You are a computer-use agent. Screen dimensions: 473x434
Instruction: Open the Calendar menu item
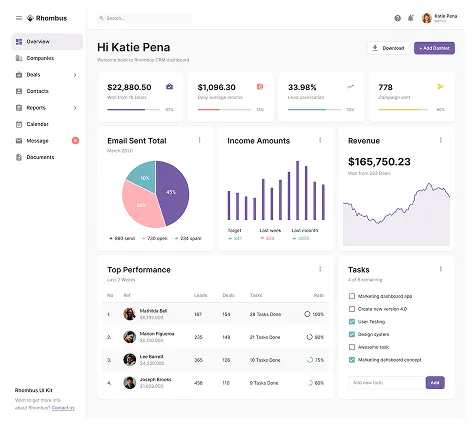[47, 124]
